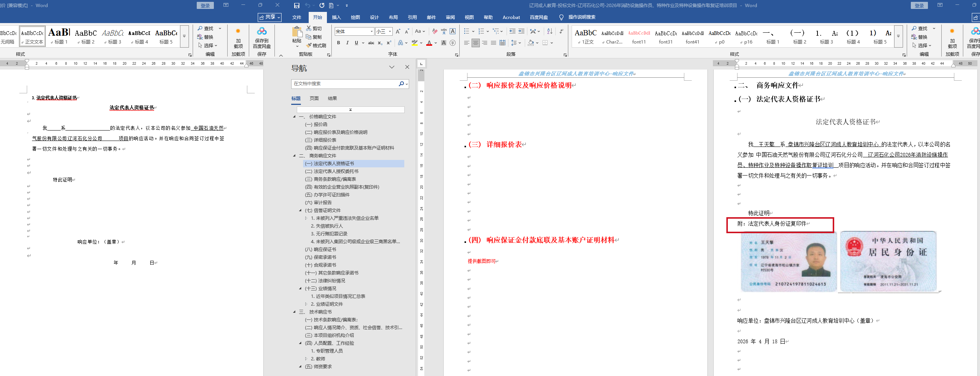Open the font size box showing 小三
This screenshot has width=980, height=376.
(x=384, y=31)
